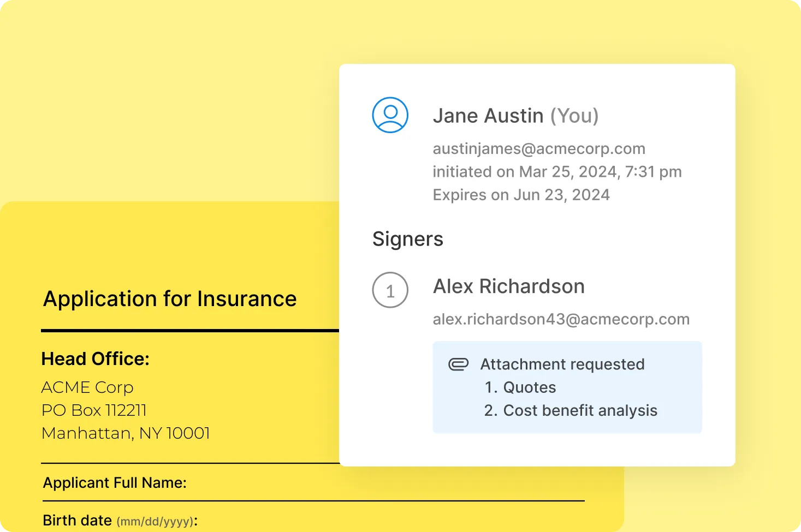Screen dimensions: 801x532
Task: Expand the Signers section
Action: pyautogui.click(x=408, y=238)
